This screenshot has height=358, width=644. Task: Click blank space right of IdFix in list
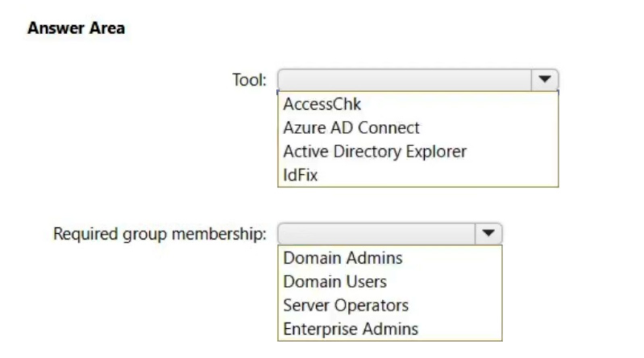point(435,174)
